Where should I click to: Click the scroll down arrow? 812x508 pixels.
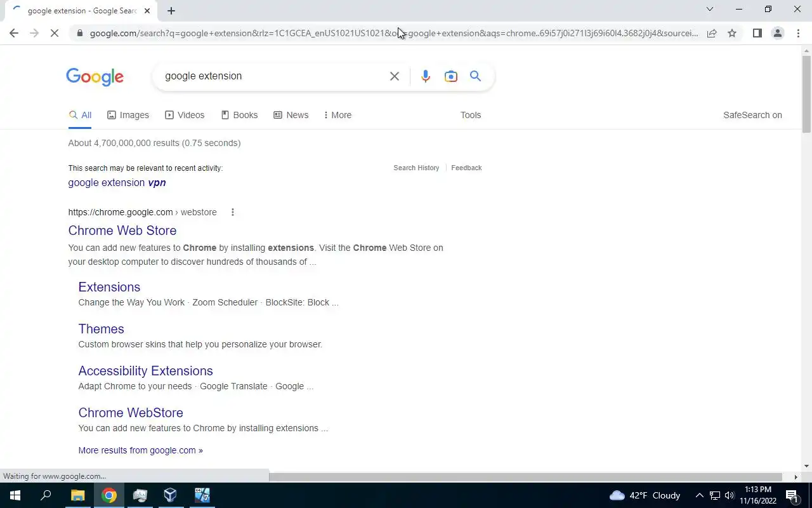click(806, 466)
